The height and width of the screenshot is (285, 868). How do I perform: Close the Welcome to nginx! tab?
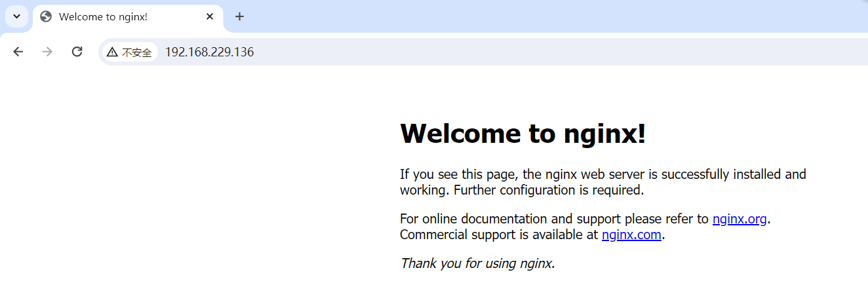pyautogui.click(x=210, y=16)
